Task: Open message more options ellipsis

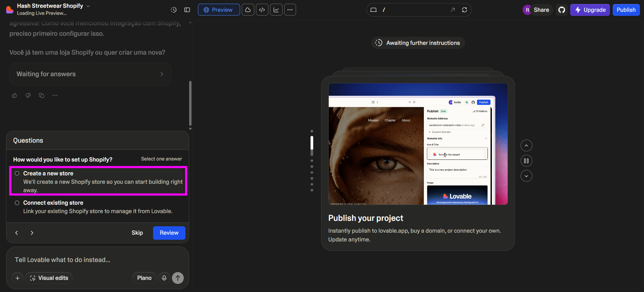Action: tap(55, 95)
